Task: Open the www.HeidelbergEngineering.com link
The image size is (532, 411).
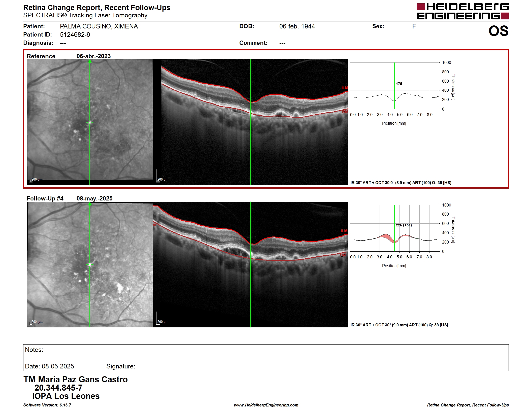Action: pos(266,405)
